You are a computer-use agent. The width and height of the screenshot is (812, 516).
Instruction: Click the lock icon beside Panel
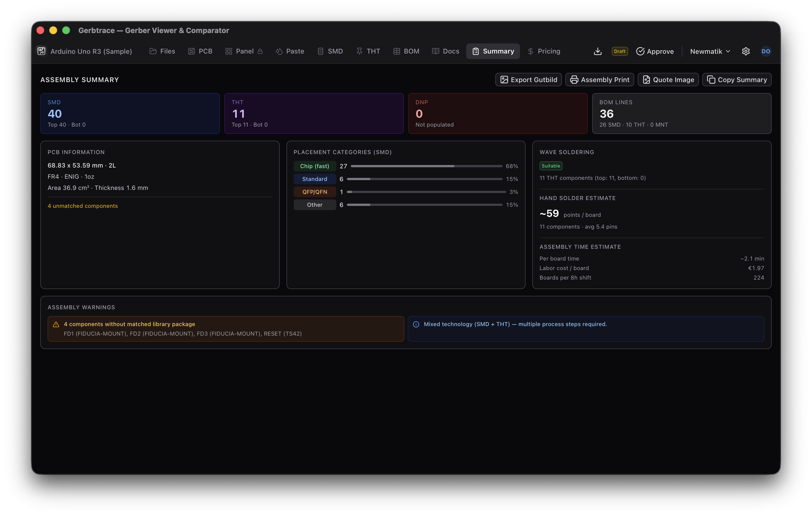pos(260,51)
